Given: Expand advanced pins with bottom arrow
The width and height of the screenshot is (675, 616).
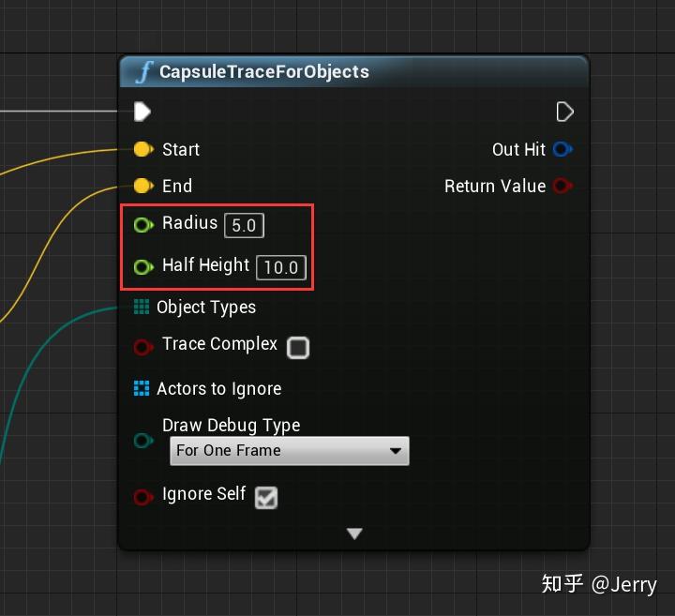Looking at the screenshot, I should click(x=354, y=533).
